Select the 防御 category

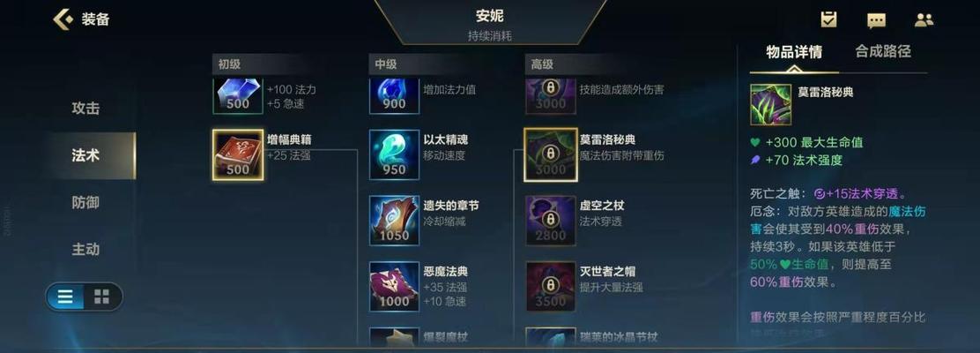click(85, 202)
